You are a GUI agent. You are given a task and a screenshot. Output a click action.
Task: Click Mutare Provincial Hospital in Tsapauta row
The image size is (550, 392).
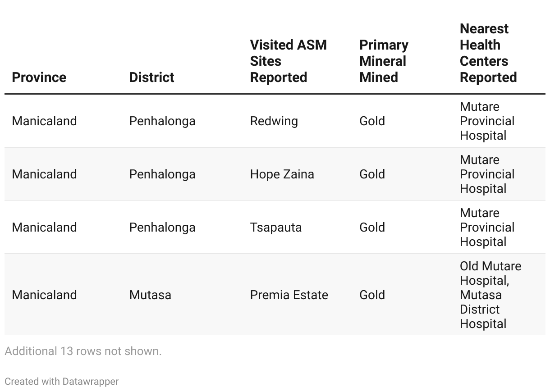(x=487, y=227)
